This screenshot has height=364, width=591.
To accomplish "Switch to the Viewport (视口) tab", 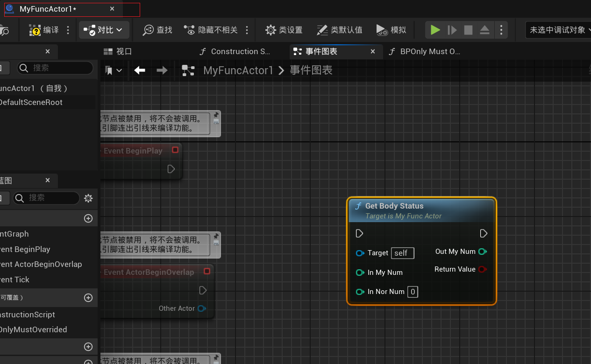I will point(118,51).
